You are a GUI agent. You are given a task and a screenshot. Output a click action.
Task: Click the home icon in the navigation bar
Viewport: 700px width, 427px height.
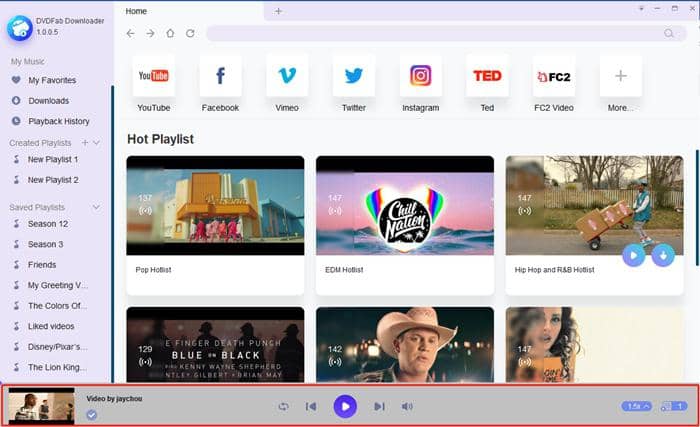(x=170, y=33)
